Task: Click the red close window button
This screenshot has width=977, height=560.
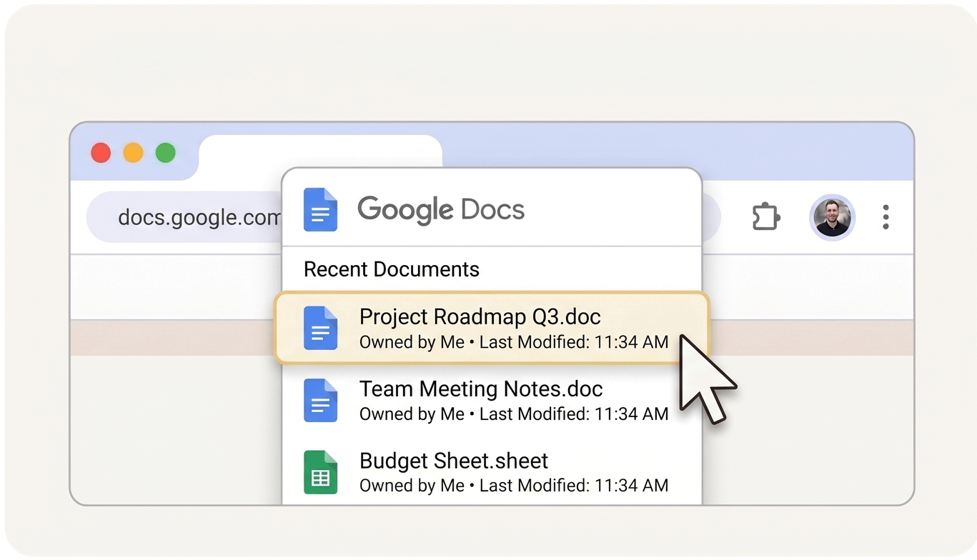Action: (101, 153)
